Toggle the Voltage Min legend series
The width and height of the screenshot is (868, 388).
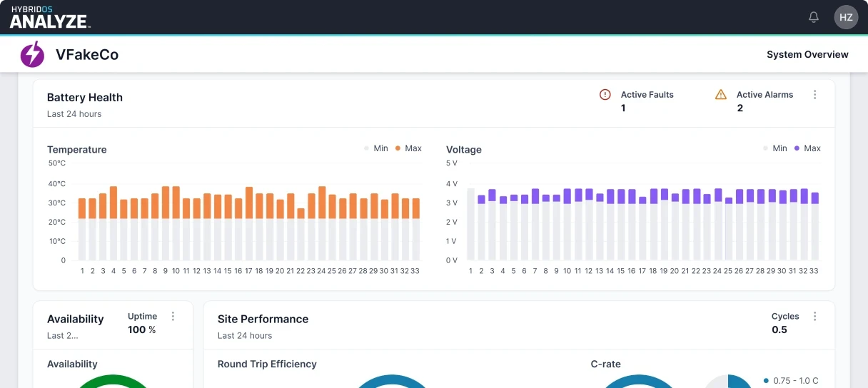(x=774, y=148)
